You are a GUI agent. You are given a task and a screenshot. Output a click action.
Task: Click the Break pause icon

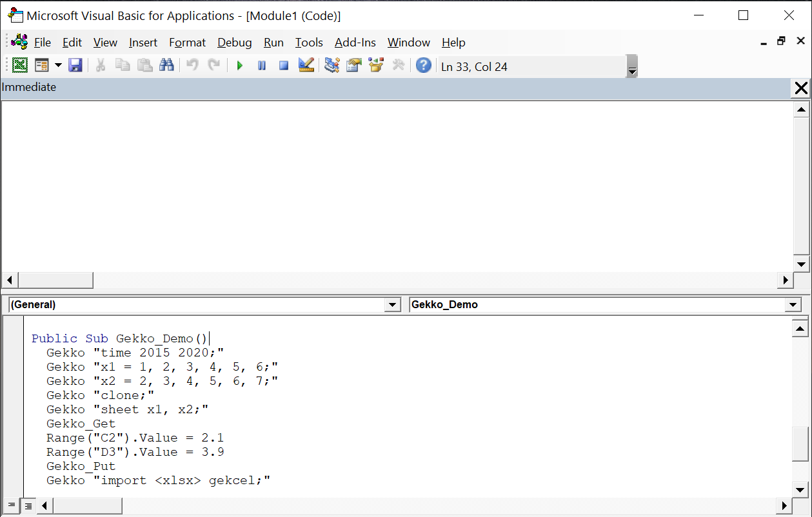[262, 65]
